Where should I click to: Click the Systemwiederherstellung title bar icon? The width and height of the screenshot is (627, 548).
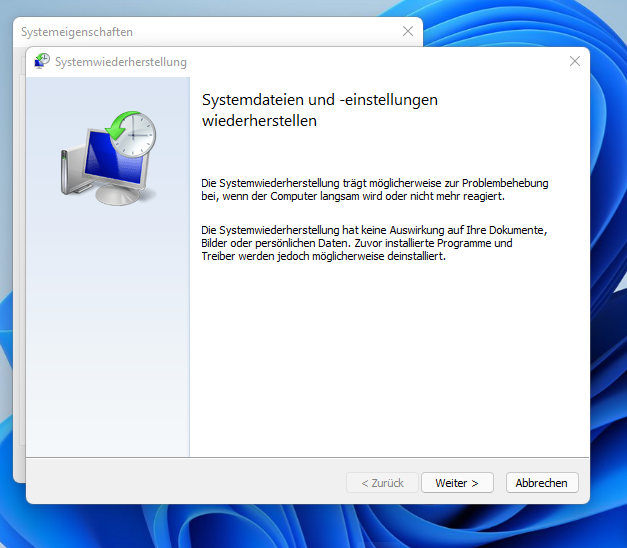(42, 61)
